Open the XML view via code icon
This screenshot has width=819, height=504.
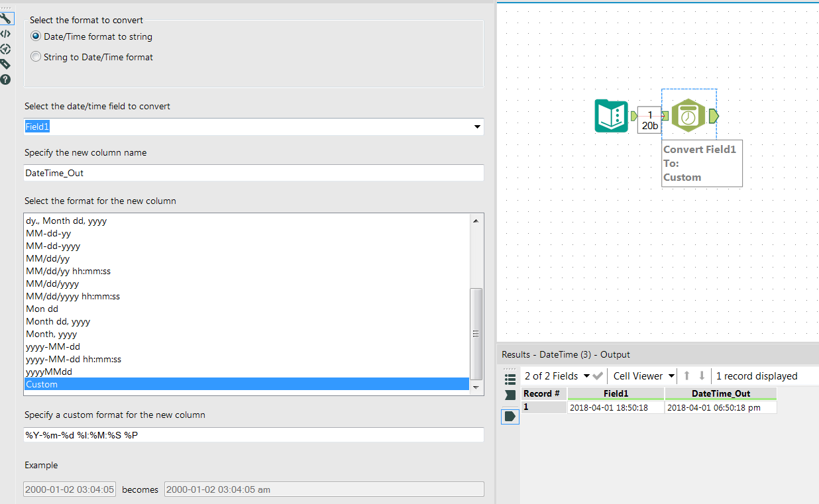(x=6, y=33)
